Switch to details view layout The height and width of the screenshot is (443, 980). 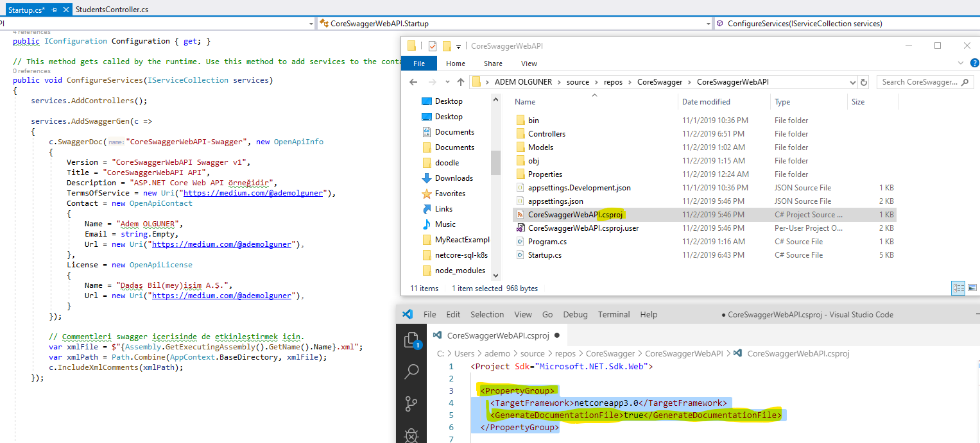tap(958, 288)
